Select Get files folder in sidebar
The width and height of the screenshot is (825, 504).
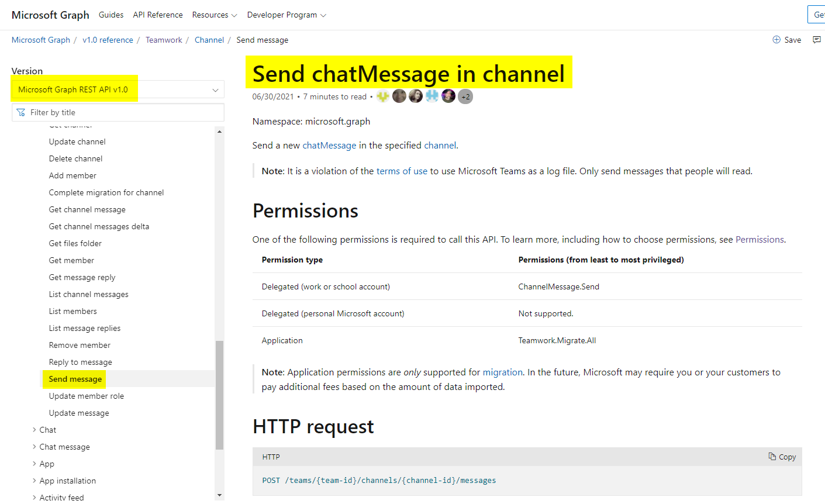[x=75, y=243]
